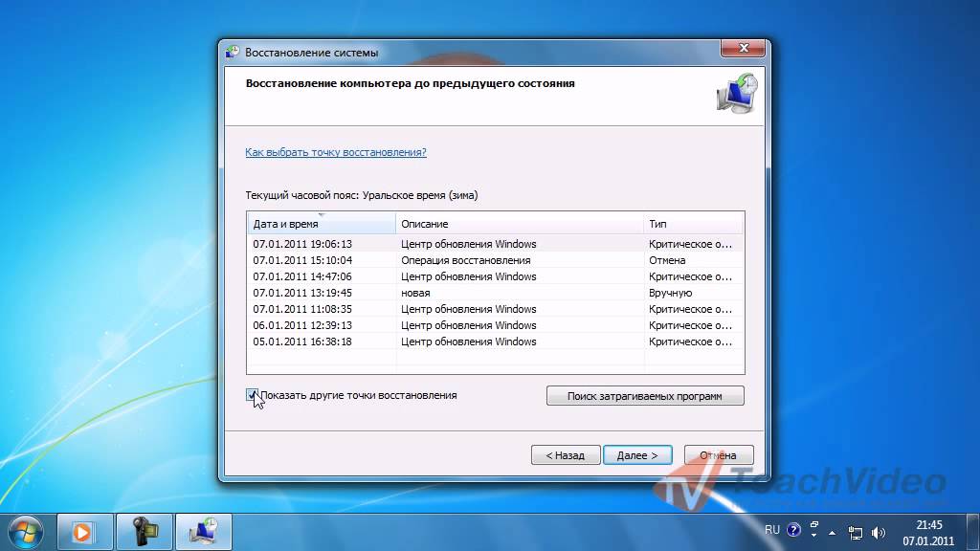Image resolution: width=980 pixels, height=551 pixels.
Task: Click the System Restore title bar icon
Action: tap(233, 52)
